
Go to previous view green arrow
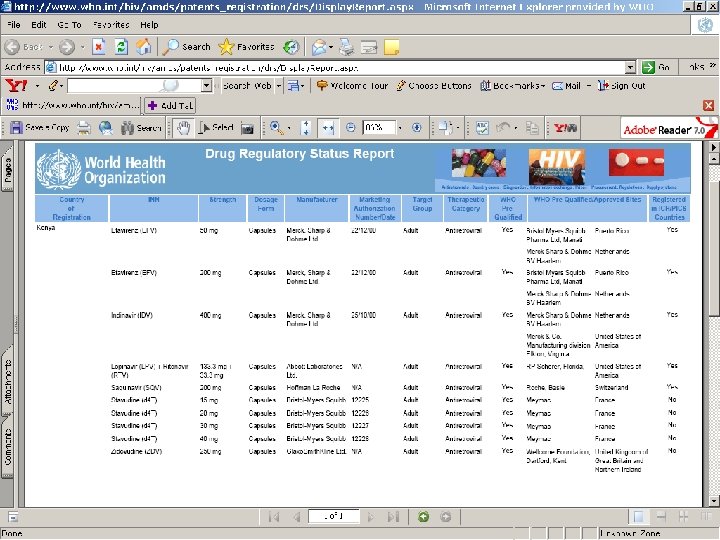[423, 517]
